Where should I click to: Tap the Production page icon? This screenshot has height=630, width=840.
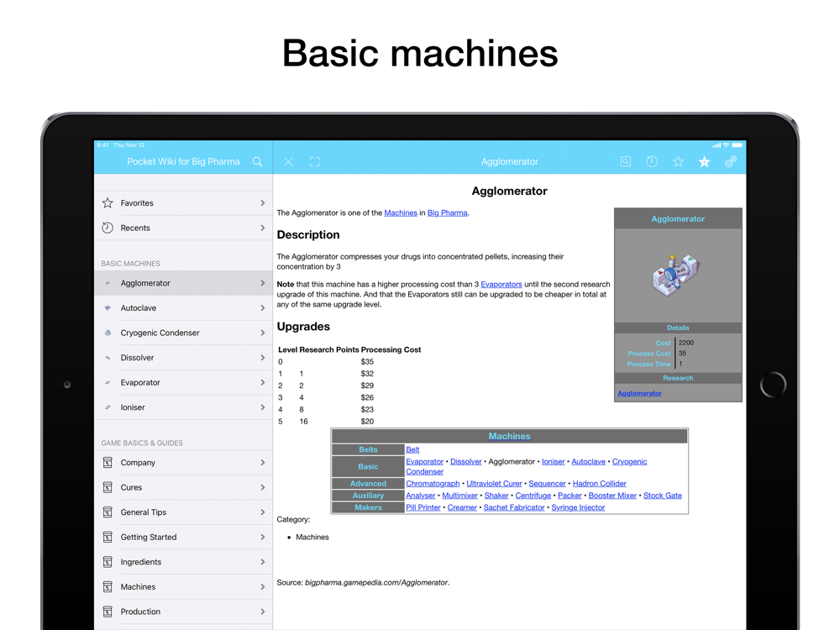(108, 612)
